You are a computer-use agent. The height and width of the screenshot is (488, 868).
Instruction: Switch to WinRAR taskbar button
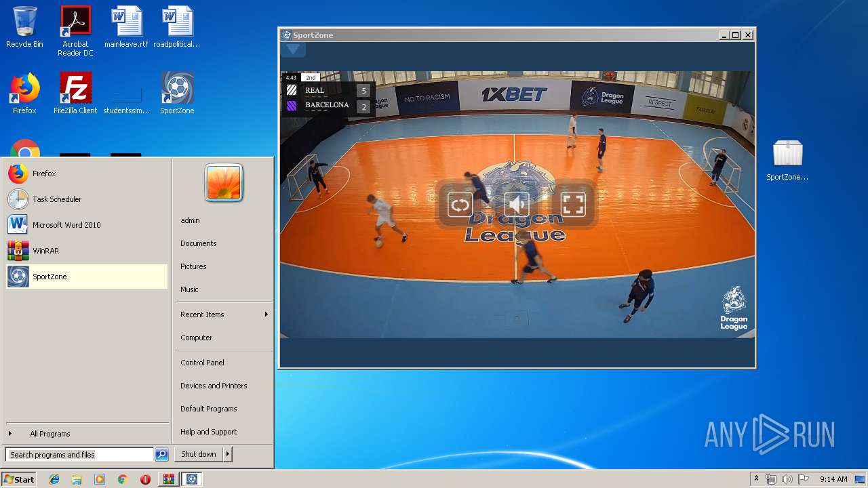(x=169, y=479)
